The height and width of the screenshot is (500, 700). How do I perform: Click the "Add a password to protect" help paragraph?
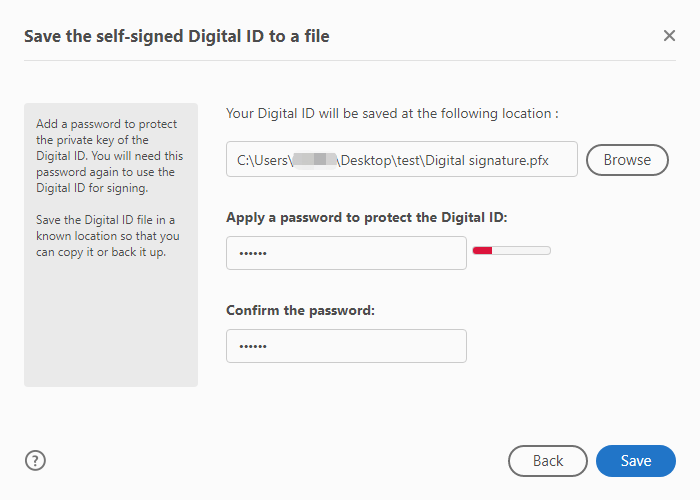pyautogui.click(x=109, y=156)
